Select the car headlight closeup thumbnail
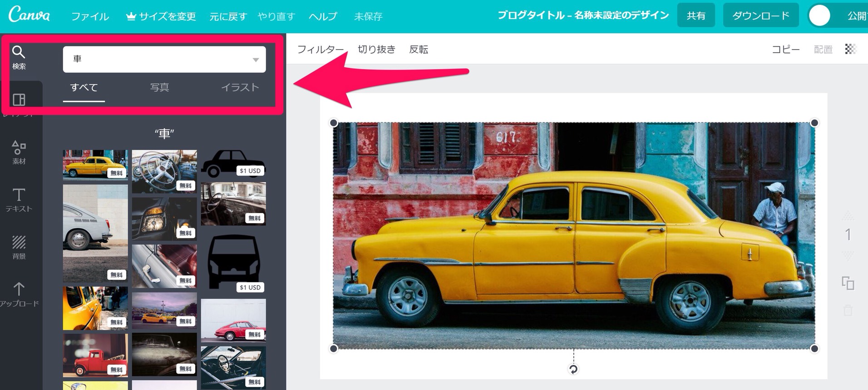The width and height of the screenshot is (868, 390). 164,219
